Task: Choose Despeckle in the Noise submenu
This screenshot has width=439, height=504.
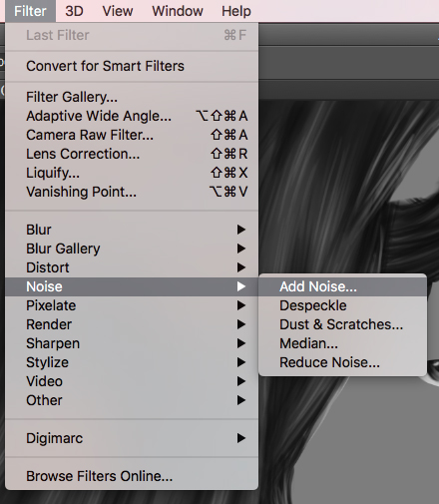Action: [342, 305]
